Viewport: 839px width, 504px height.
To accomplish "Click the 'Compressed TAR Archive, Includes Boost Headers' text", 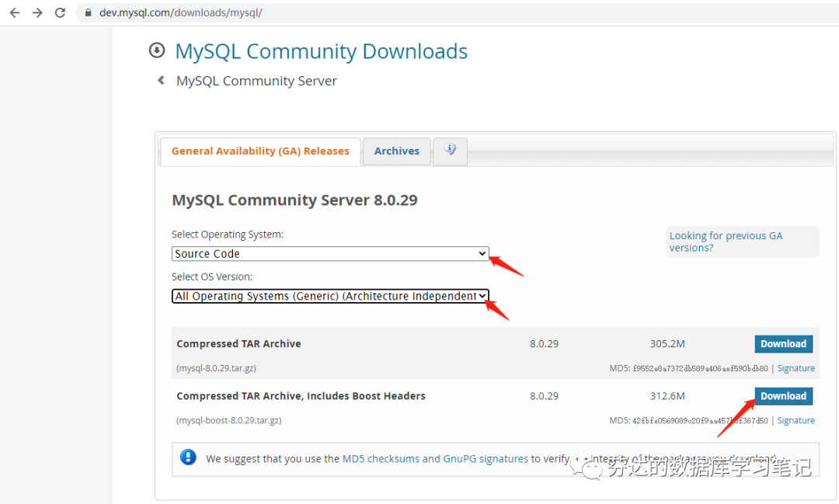I will [x=301, y=396].
